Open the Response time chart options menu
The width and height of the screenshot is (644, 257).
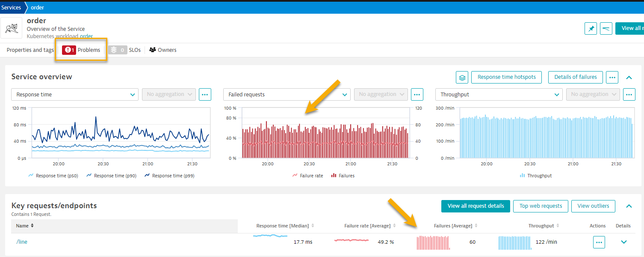click(205, 94)
